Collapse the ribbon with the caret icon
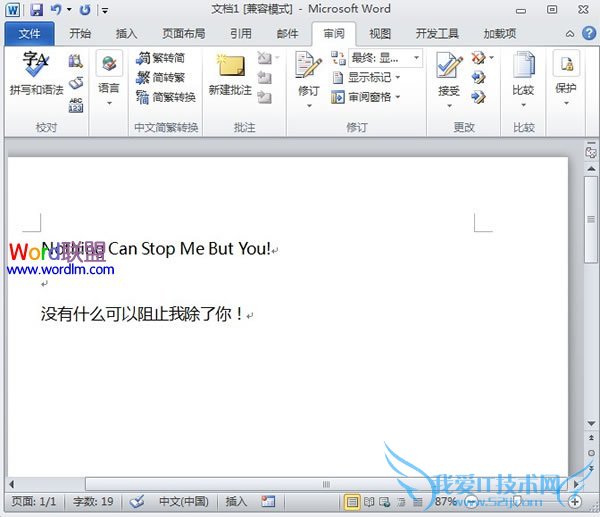 [570, 34]
